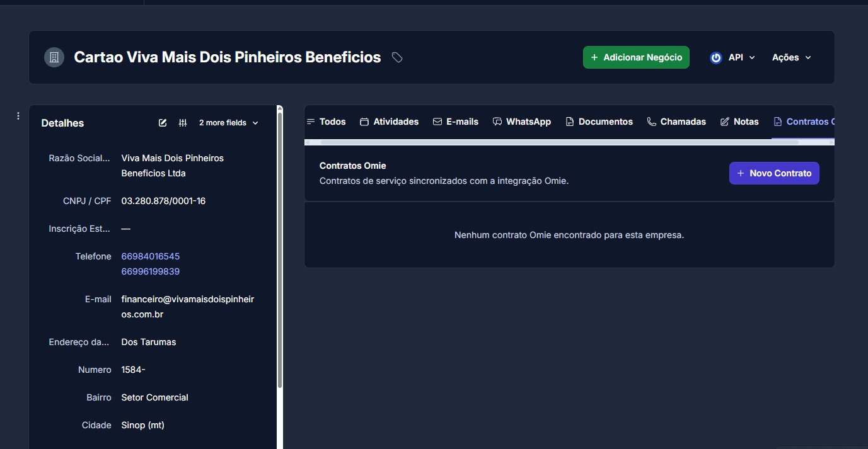
Task: Click the three-dot vertical menu icon
Action: click(18, 116)
